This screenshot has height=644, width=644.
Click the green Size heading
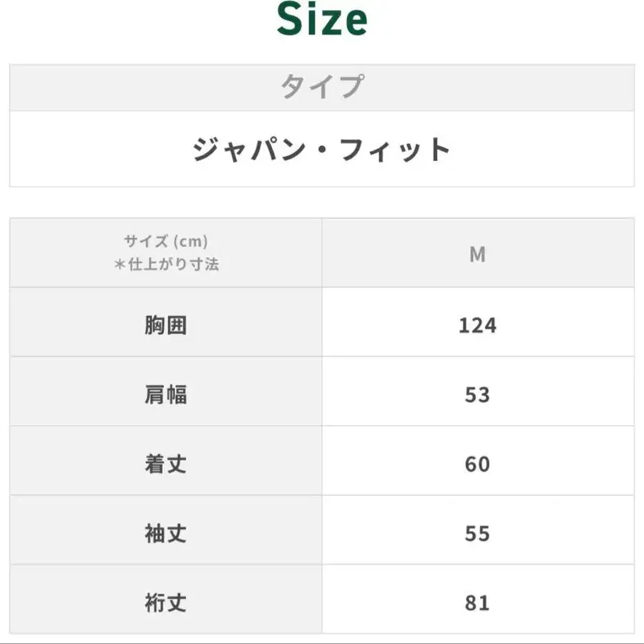click(322, 20)
